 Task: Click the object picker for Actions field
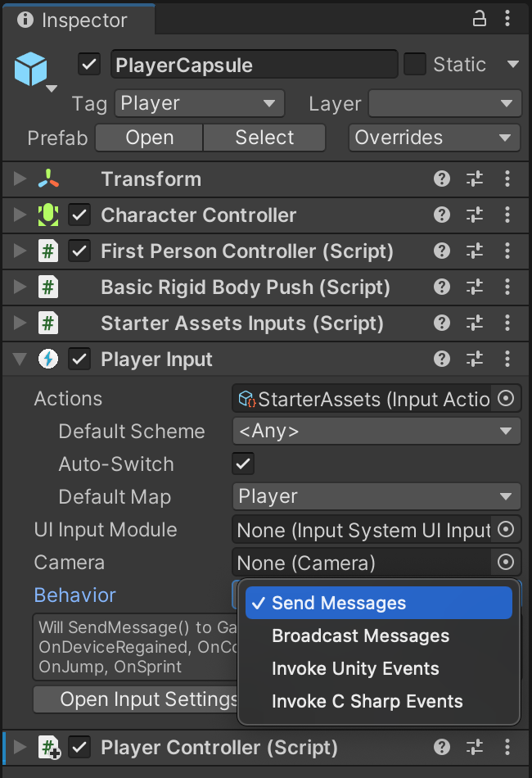(506, 399)
